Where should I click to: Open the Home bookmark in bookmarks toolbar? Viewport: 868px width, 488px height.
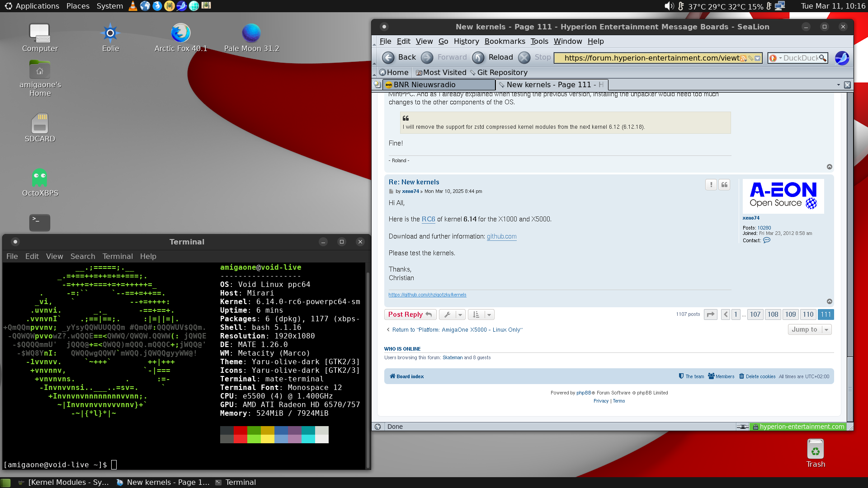pyautogui.click(x=394, y=72)
